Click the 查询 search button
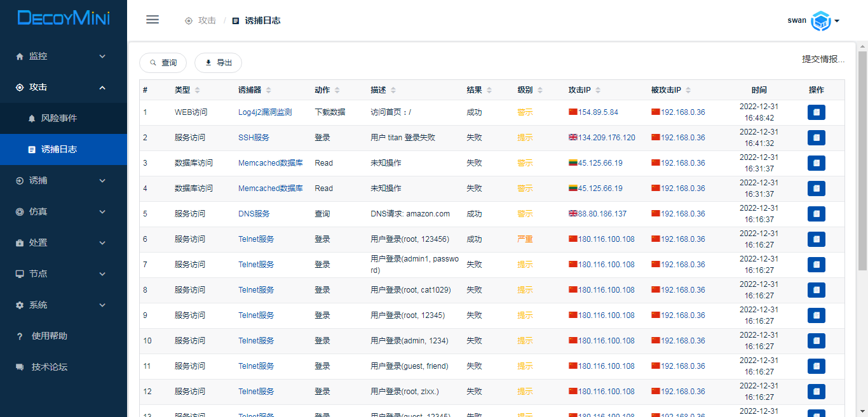 click(x=163, y=63)
